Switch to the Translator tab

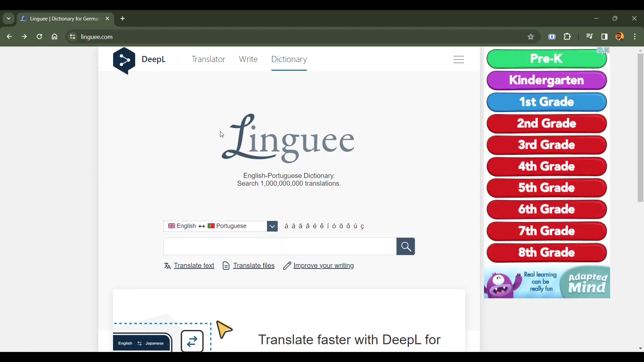point(209,59)
